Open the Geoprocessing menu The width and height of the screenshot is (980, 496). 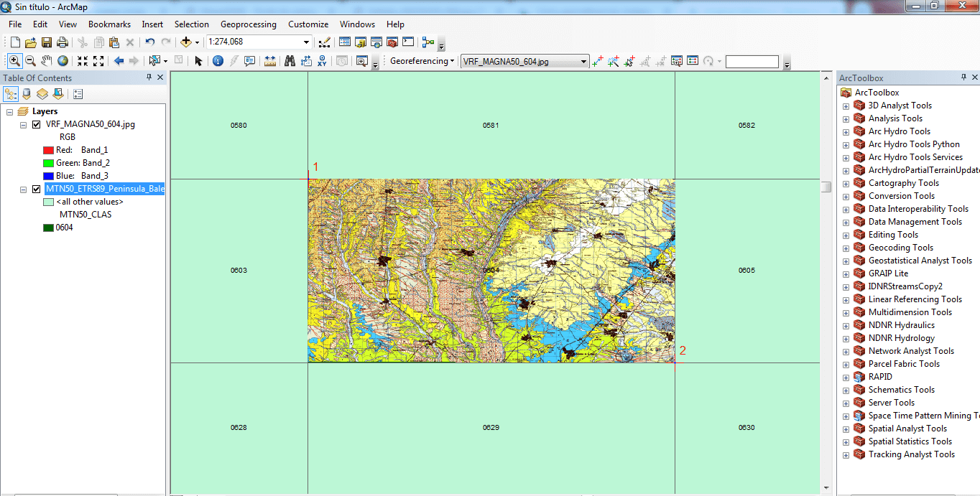(249, 24)
